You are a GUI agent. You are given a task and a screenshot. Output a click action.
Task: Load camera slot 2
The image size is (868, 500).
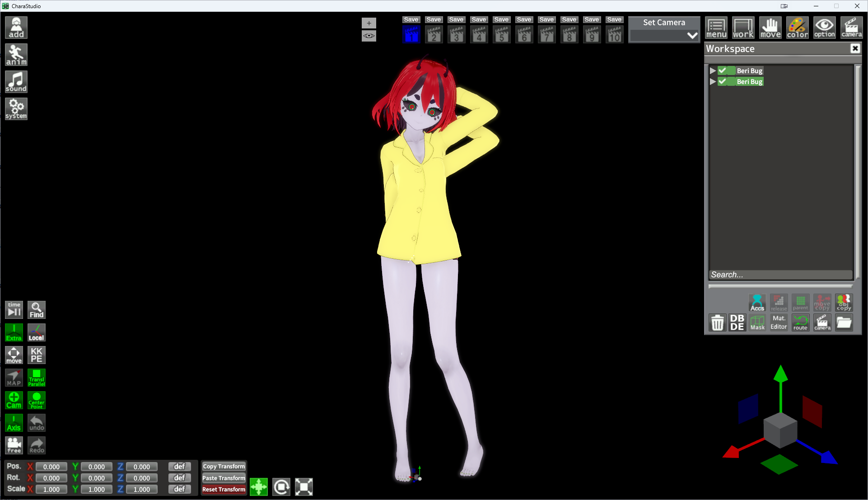[434, 34]
